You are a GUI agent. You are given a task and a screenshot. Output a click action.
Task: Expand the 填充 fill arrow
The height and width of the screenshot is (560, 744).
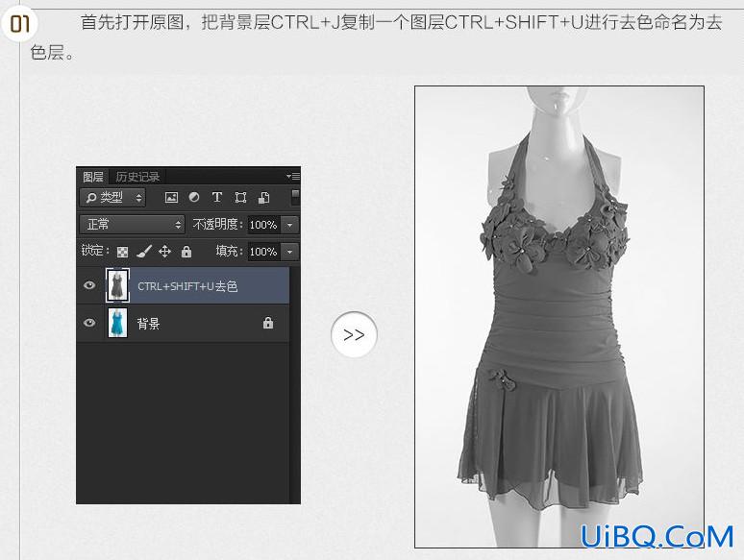290,252
